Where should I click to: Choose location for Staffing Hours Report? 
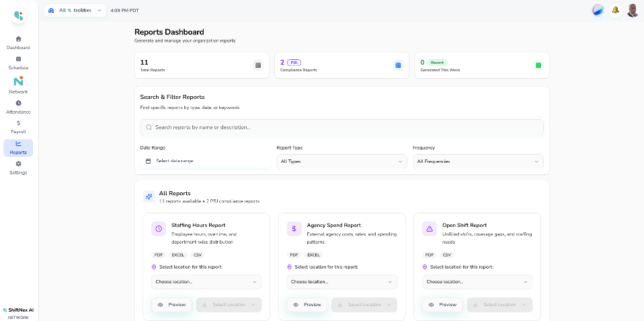point(206,282)
